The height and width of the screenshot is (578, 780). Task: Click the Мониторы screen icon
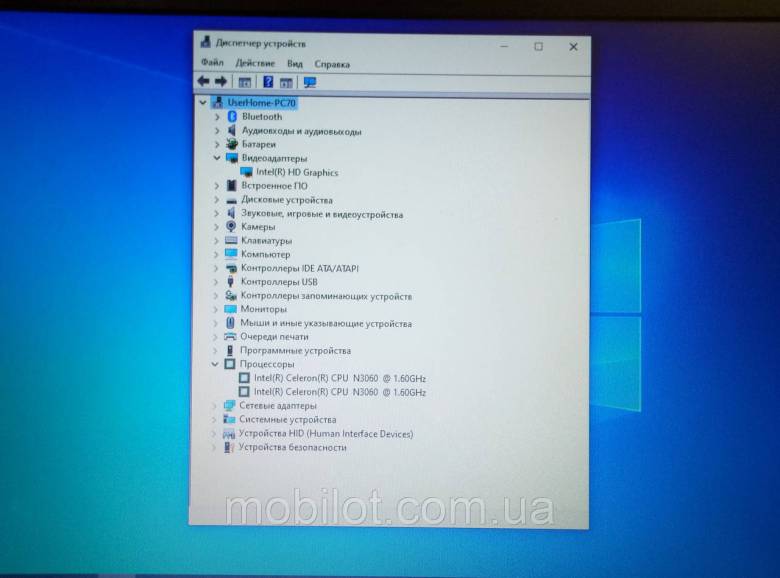coord(230,309)
